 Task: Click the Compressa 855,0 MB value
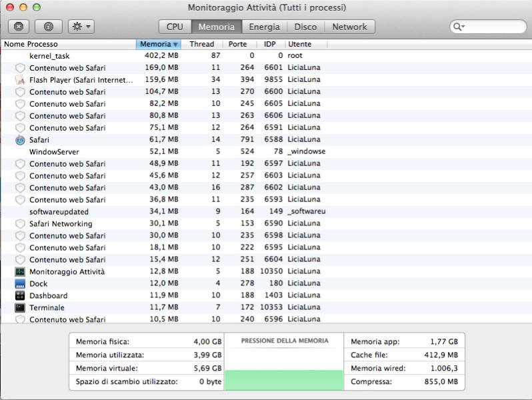pyautogui.click(x=441, y=382)
